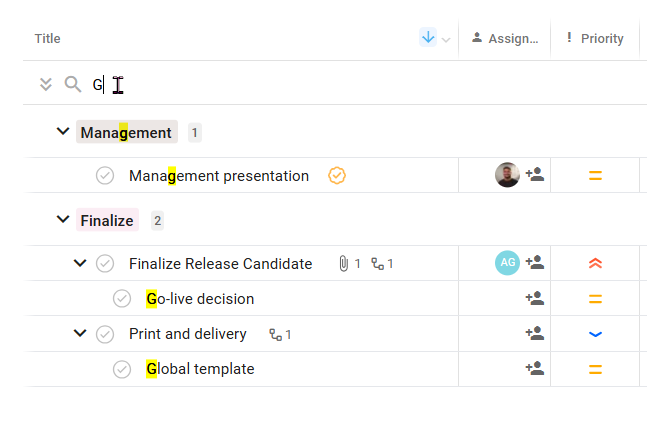Collapse Finalize Release Candidate subtasks
This screenshot has height=429, width=647.
(x=81, y=264)
